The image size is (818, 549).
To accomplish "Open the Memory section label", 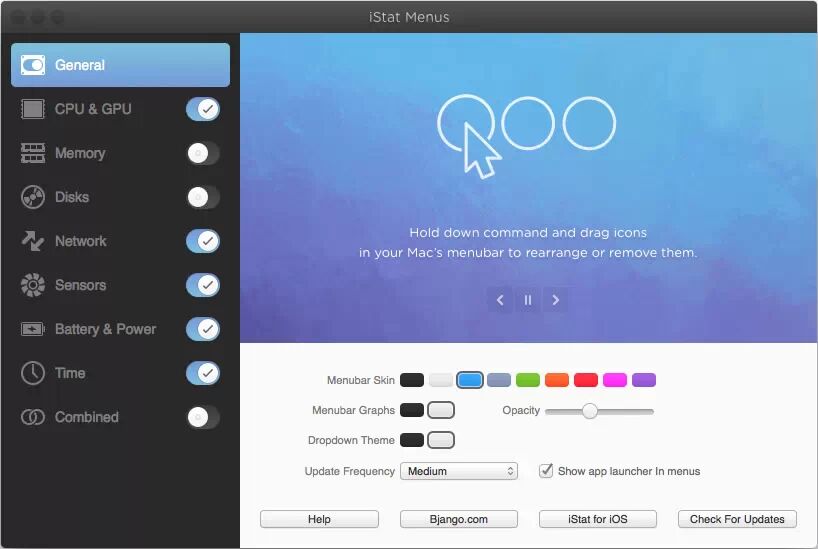I will coord(80,153).
